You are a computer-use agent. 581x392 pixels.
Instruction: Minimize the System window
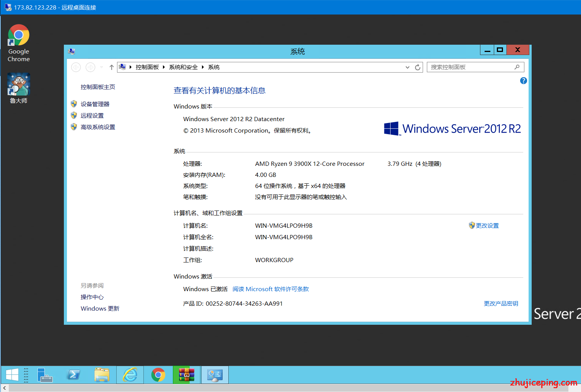(x=487, y=50)
